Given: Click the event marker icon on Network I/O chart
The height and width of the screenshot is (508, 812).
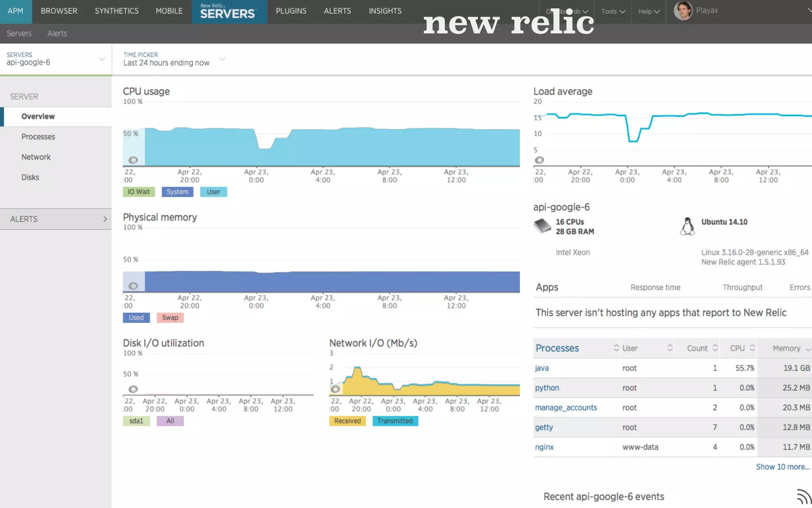Looking at the screenshot, I should click(335, 389).
